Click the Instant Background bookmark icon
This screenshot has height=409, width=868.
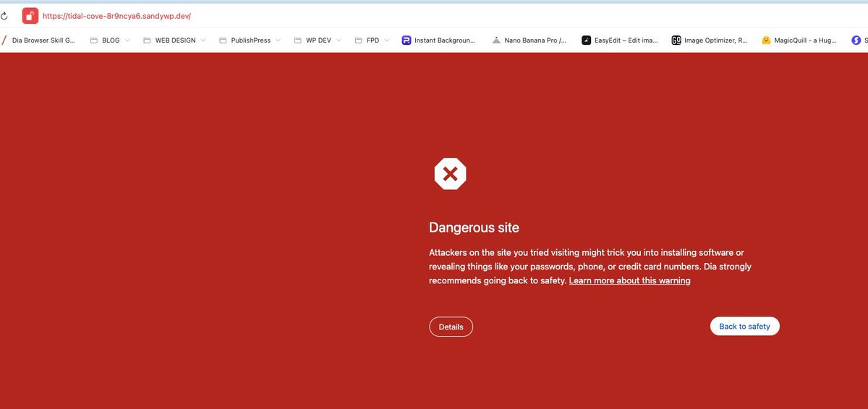click(x=407, y=40)
